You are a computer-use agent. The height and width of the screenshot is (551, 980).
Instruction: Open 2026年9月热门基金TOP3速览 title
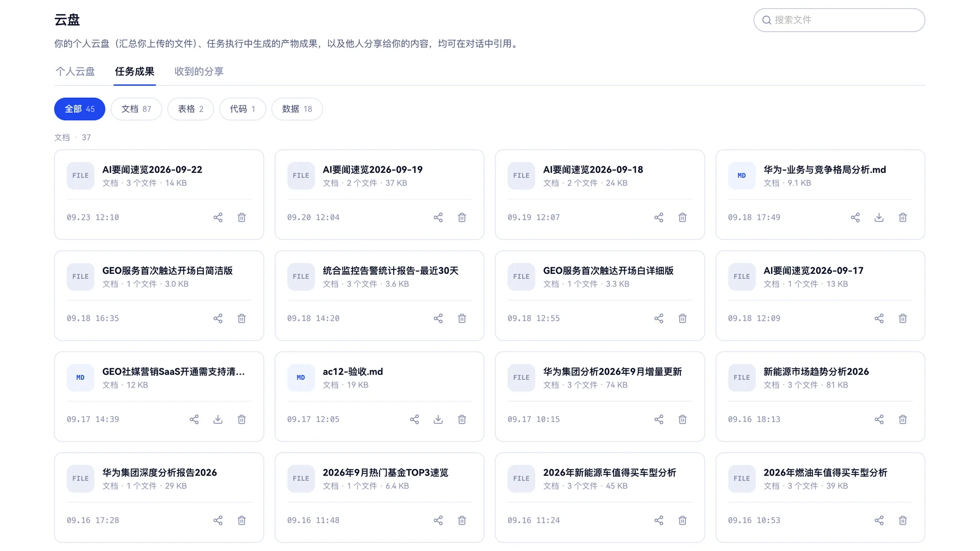(x=386, y=473)
